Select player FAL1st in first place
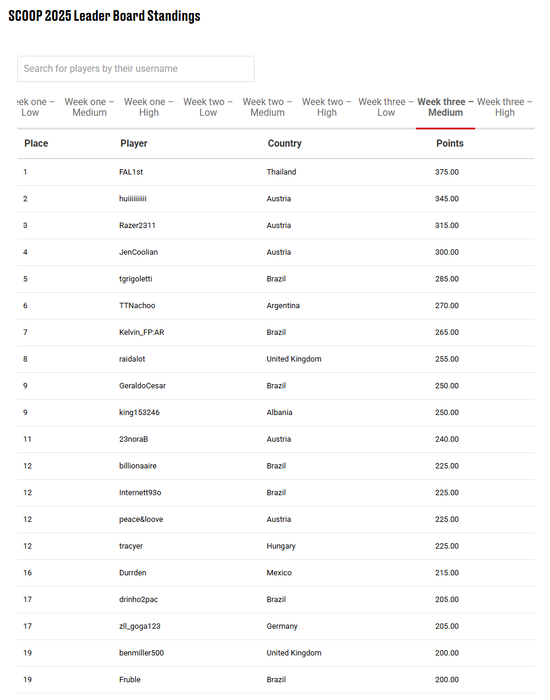The height and width of the screenshot is (700, 550). click(x=131, y=172)
